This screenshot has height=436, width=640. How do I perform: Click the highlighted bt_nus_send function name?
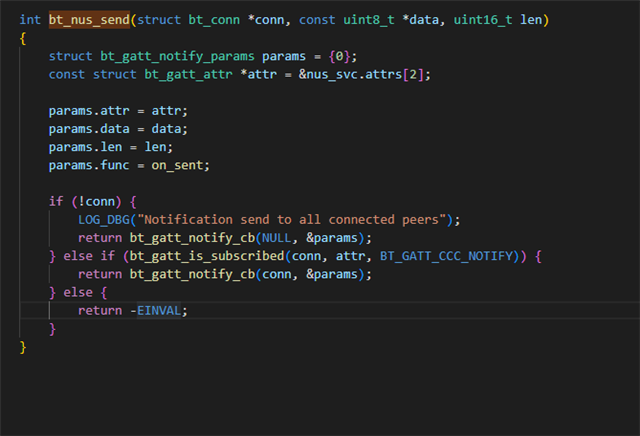point(89,20)
